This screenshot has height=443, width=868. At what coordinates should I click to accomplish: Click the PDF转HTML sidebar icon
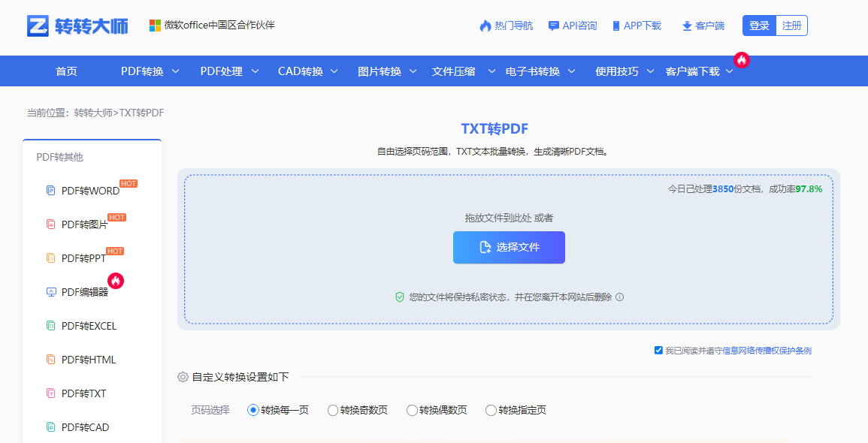click(x=51, y=360)
